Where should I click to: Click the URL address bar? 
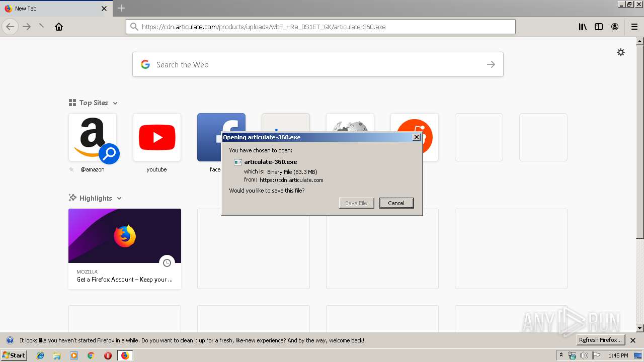pos(320,27)
